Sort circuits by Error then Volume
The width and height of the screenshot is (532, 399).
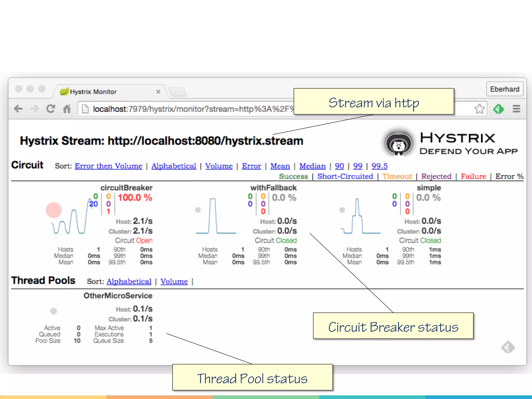tap(108, 166)
